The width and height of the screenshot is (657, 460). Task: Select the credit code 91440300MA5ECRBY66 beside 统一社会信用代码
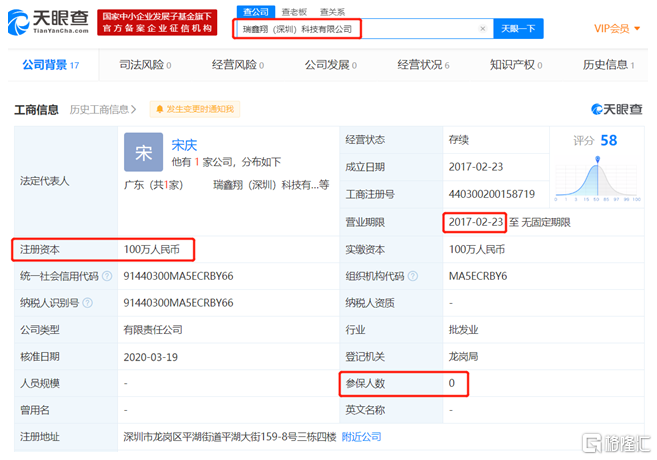coord(178,276)
